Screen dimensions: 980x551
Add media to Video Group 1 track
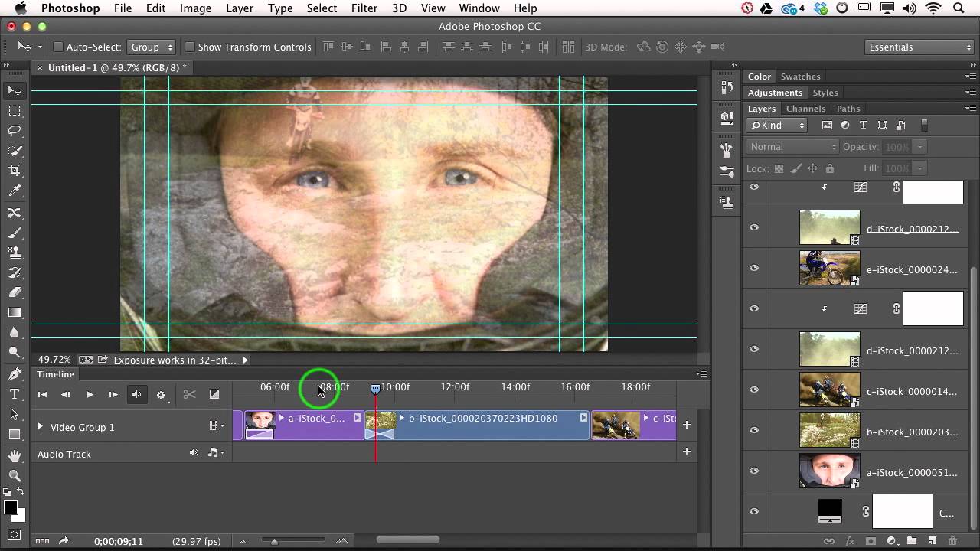687,425
